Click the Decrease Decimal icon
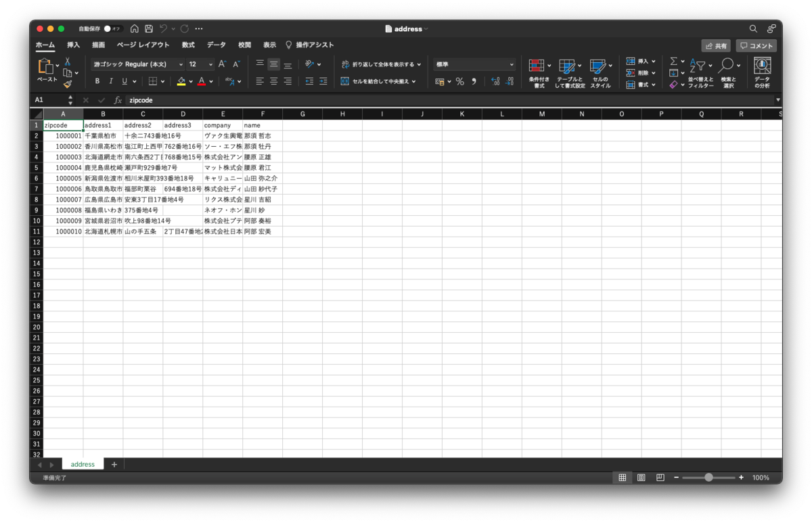The image size is (812, 523). tap(511, 81)
